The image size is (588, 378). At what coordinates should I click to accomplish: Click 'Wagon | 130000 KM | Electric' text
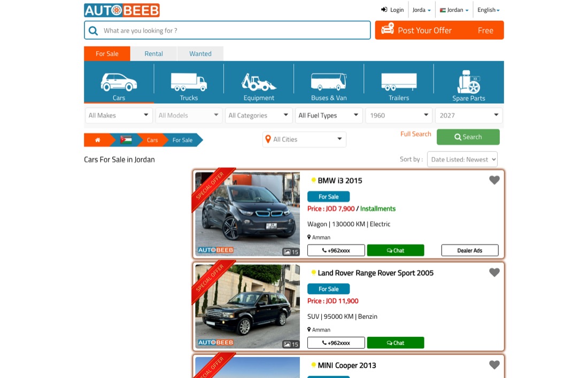click(349, 224)
